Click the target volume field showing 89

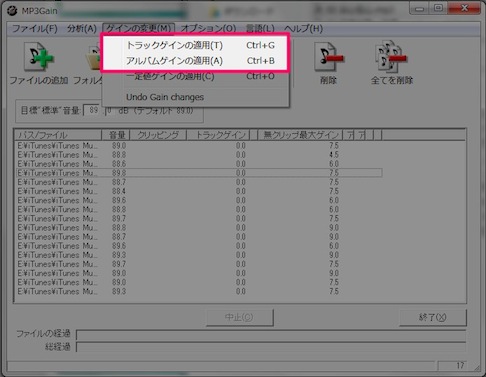(x=93, y=110)
